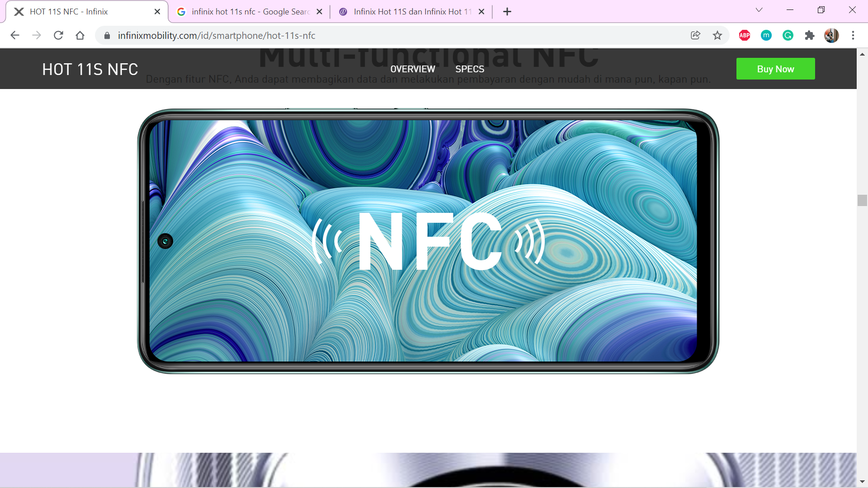Open the teal 'm' extension
Image resolution: width=868 pixels, height=488 pixels.
click(x=766, y=35)
